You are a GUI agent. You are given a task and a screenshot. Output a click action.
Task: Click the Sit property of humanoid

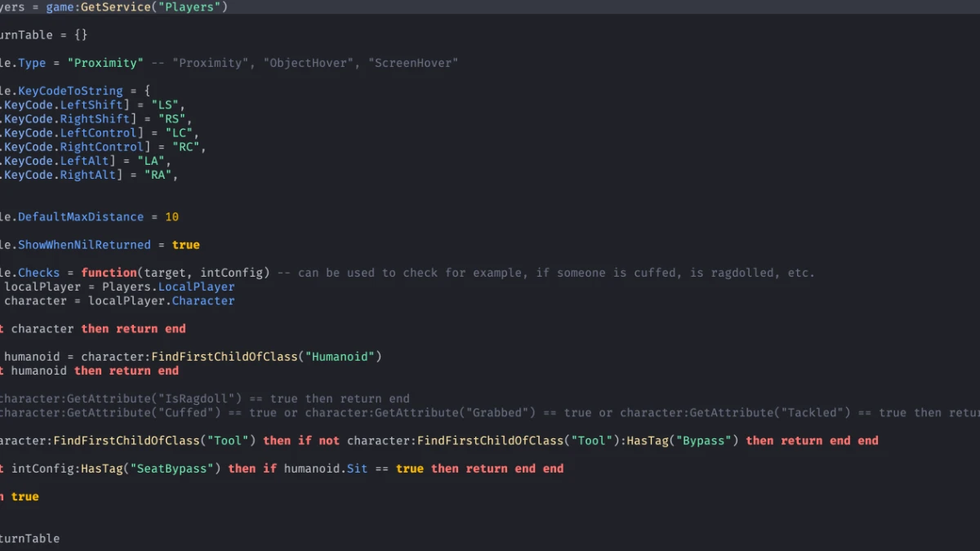click(357, 469)
